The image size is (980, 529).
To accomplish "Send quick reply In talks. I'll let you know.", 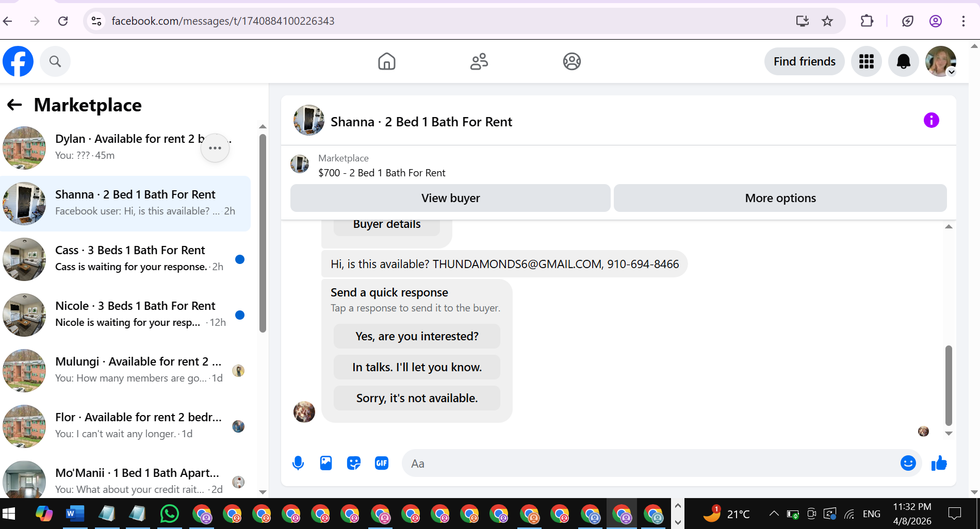I will click(x=417, y=367).
